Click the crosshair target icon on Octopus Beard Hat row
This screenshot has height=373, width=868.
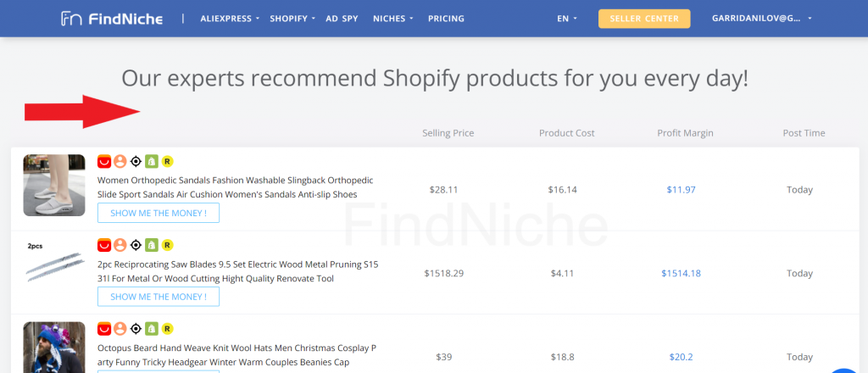136,329
